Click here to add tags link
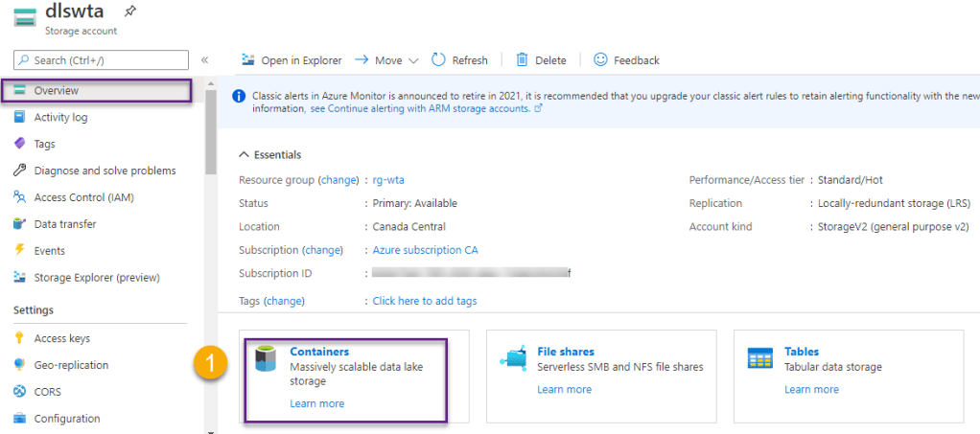This screenshot has height=434, width=980. tap(424, 301)
